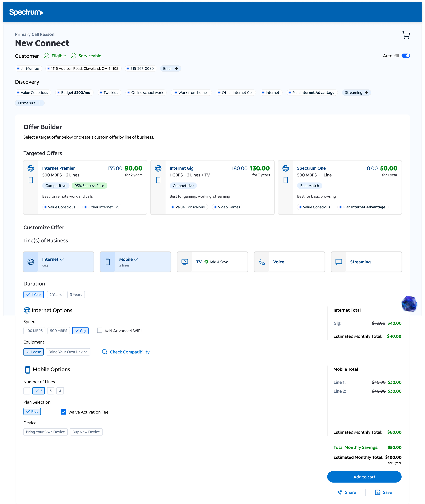Click the floppy disk Save icon
Viewport: 425px width, 504px height.
(378, 492)
